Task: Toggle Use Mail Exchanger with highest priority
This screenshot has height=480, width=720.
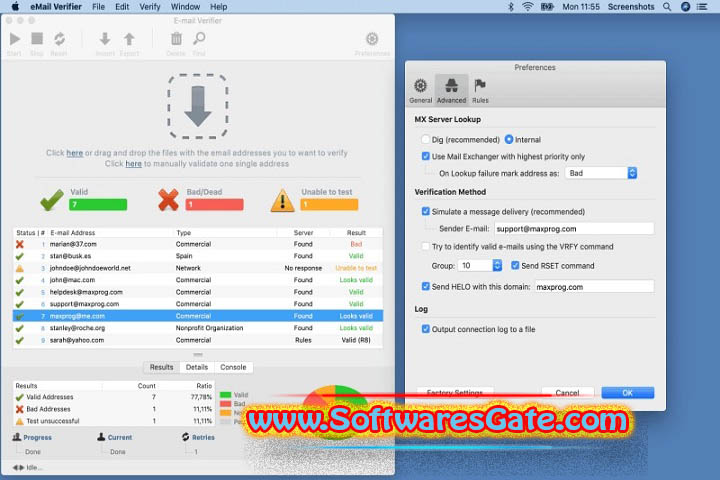Action: (x=426, y=156)
